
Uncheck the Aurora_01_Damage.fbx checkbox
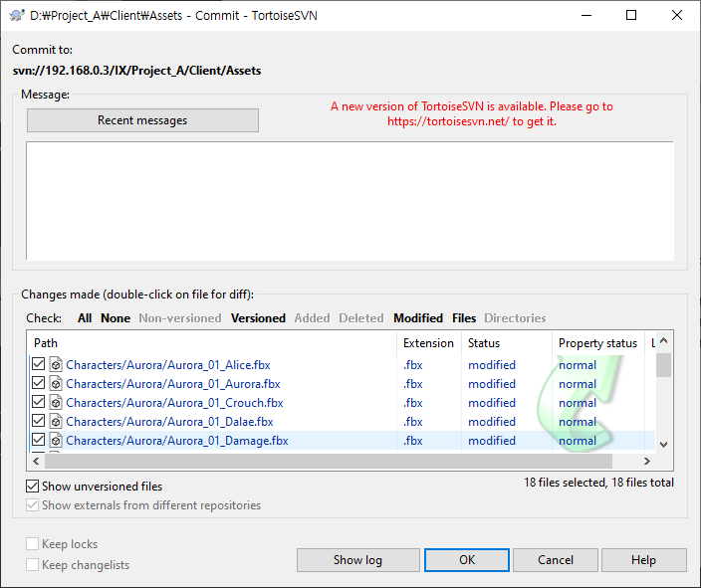pyautogui.click(x=39, y=441)
